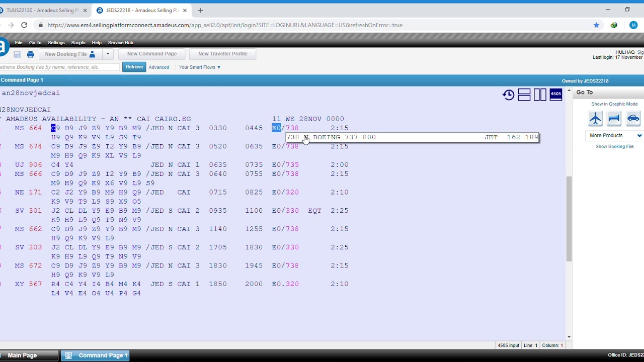Click the New Command Page button

(x=152, y=54)
